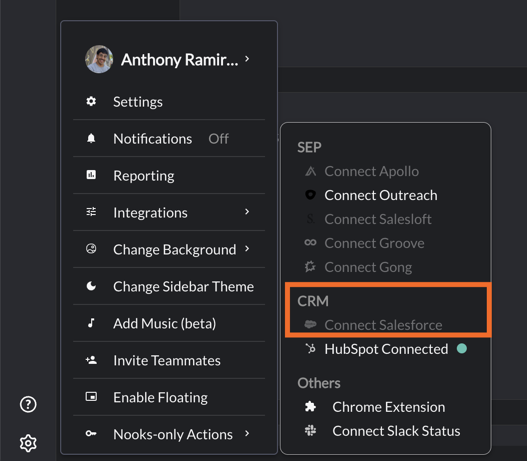
Task: Click the Chrome Extension puzzle icon
Action: click(310, 407)
